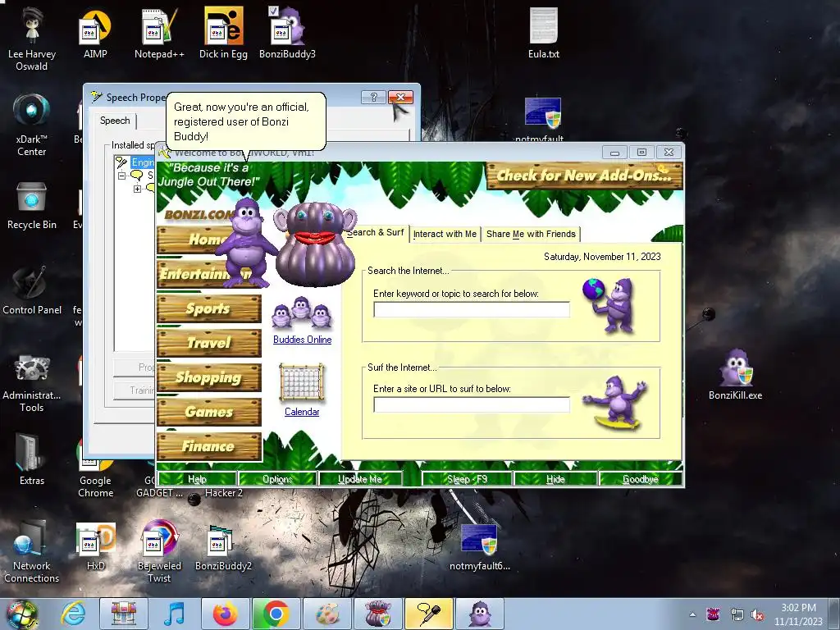Open the Buddies Online link
Image resolution: width=840 pixels, height=630 pixels.
click(302, 340)
